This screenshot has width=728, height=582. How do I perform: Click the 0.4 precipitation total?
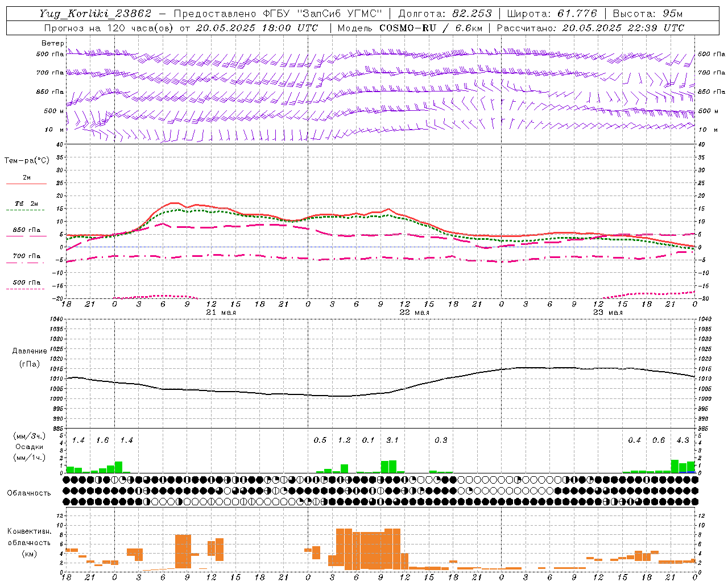(634, 440)
